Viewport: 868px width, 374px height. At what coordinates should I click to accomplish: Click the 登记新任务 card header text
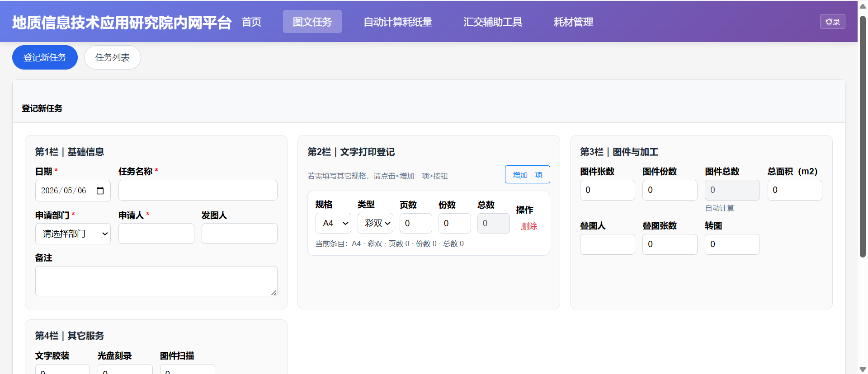point(42,108)
